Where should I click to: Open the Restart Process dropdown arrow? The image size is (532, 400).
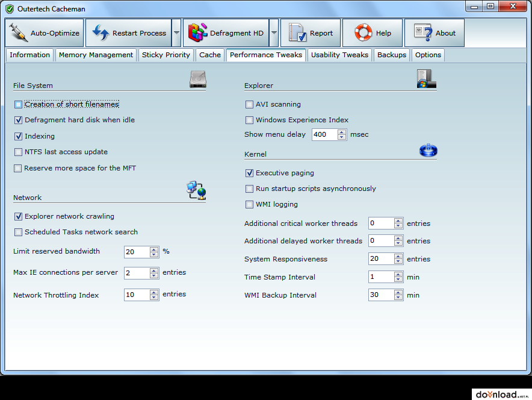(176, 33)
